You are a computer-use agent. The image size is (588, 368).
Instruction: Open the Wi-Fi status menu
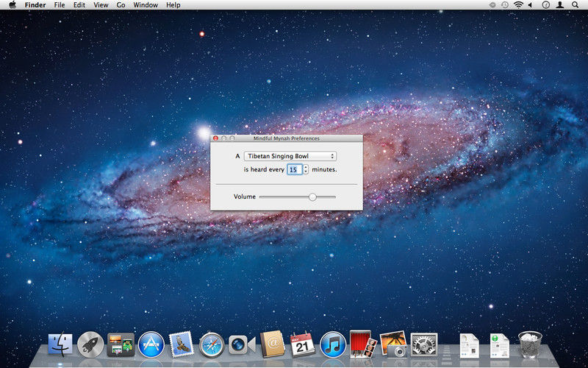tap(518, 5)
